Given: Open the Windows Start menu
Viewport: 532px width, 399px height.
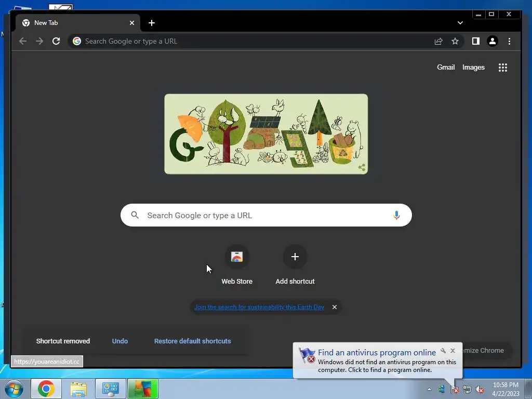Looking at the screenshot, I should tap(14, 389).
